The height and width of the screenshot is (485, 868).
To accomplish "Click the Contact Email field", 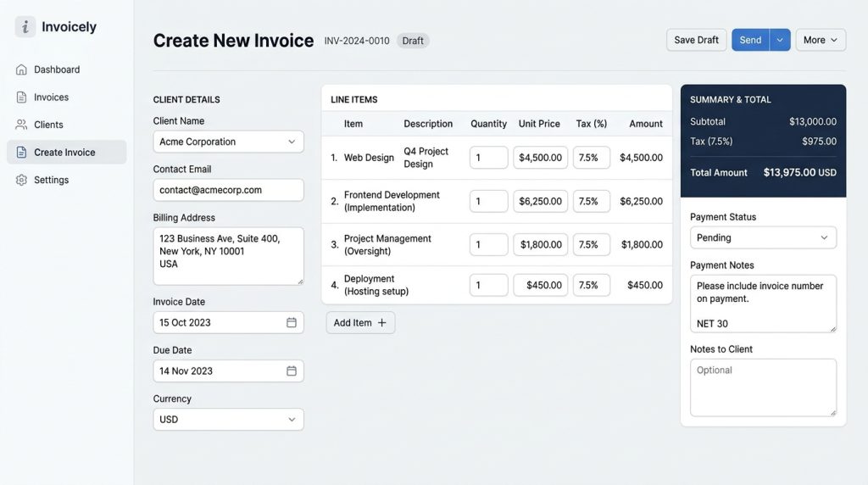I will point(228,190).
